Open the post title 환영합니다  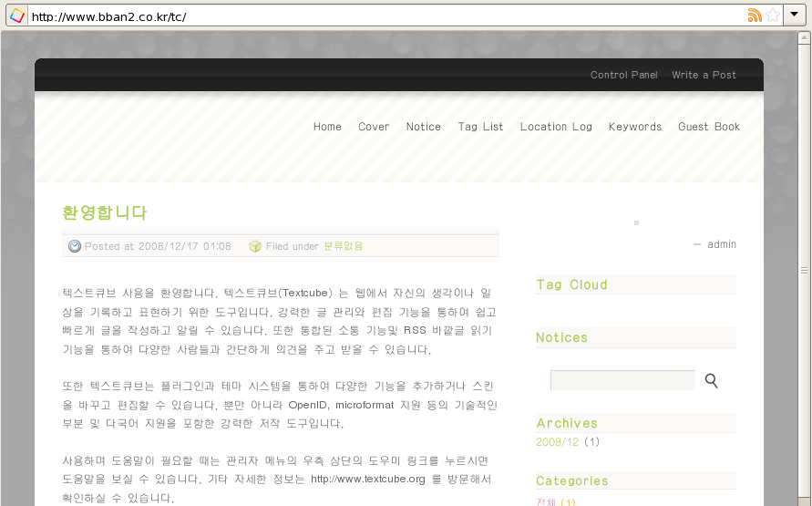point(105,212)
